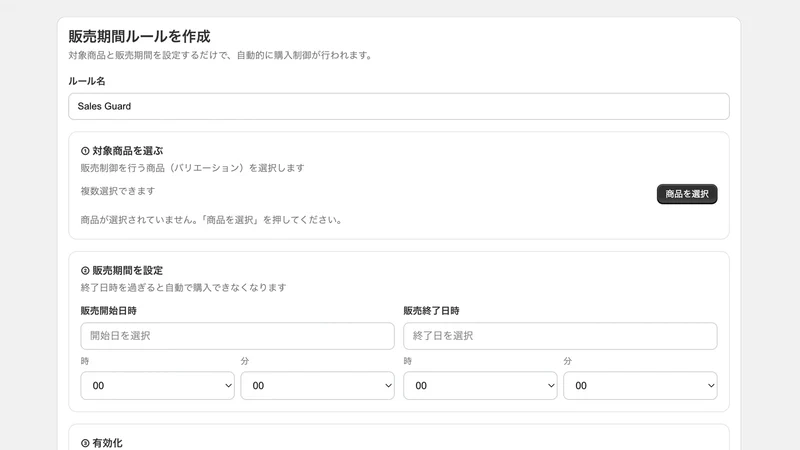The height and width of the screenshot is (450, 800).
Task: Open the start minute (分) dropdown
Action: (x=317, y=386)
